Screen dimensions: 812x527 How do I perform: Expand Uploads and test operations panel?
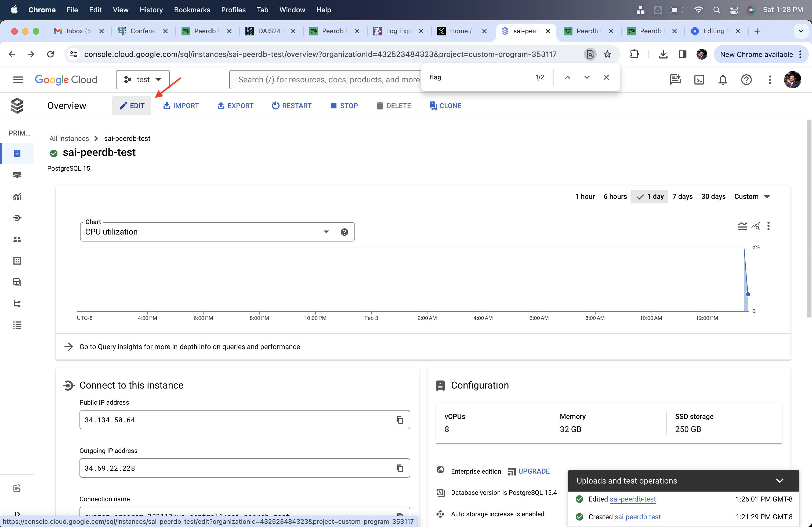tap(780, 480)
